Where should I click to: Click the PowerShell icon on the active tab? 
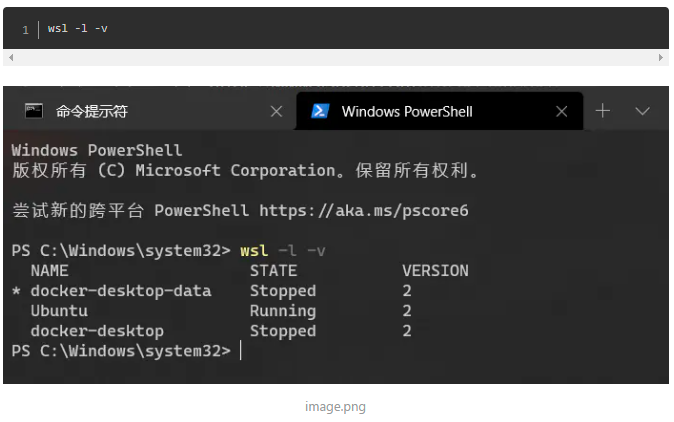[320, 110]
